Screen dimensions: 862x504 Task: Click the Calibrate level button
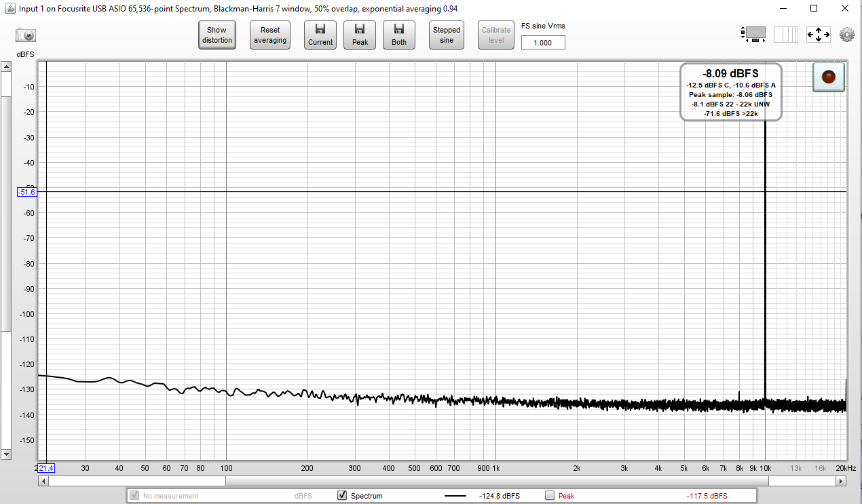pos(496,35)
